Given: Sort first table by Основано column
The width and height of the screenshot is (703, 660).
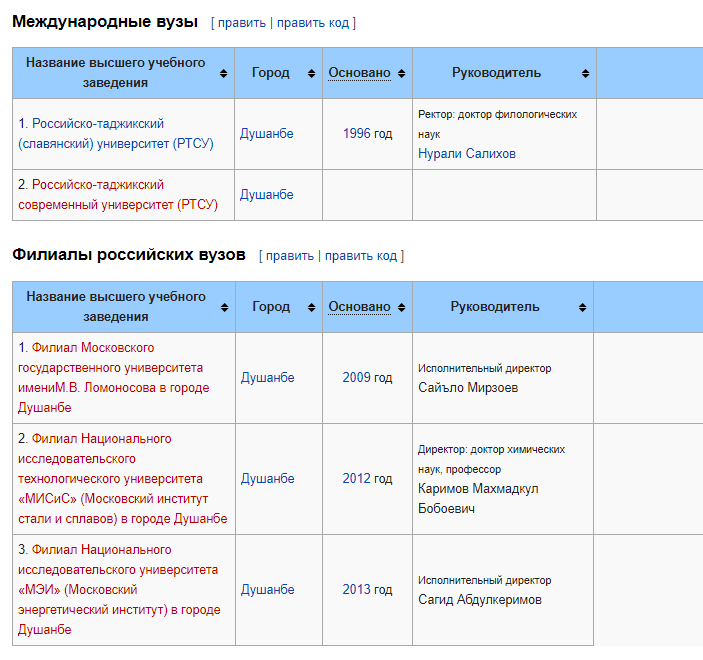Looking at the screenshot, I should pyautogui.click(x=401, y=74).
